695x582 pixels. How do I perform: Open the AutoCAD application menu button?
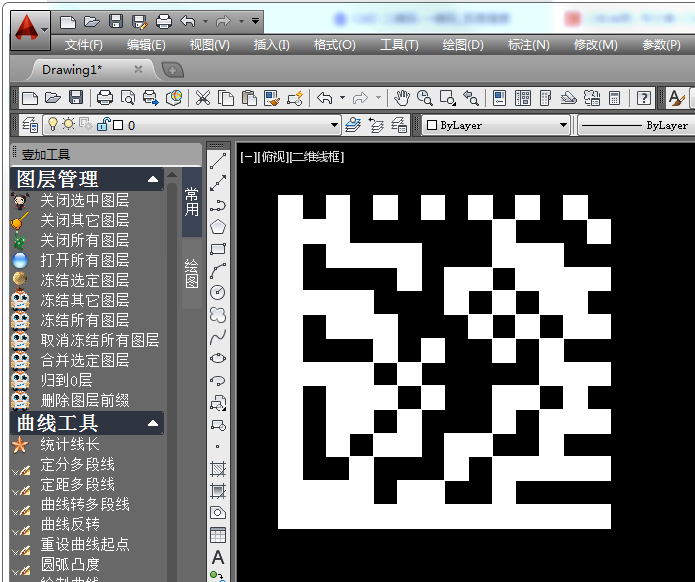(x=30, y=30)
